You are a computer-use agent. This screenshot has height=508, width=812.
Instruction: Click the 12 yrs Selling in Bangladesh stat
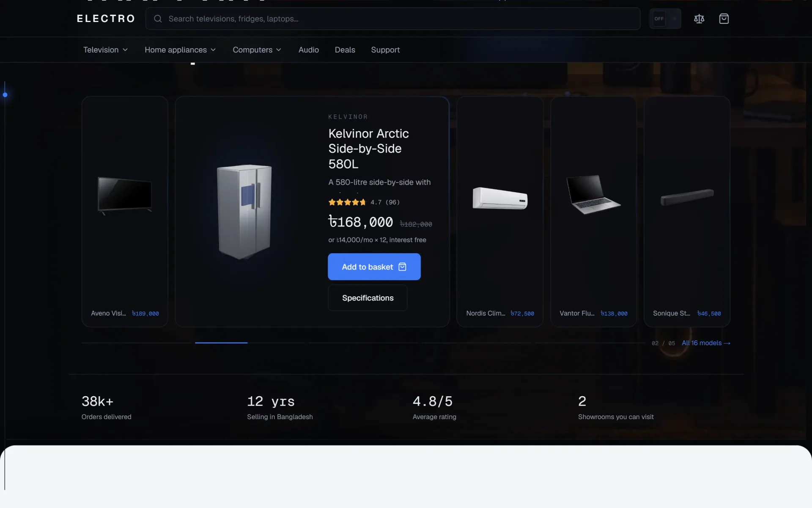click(280, 407)
